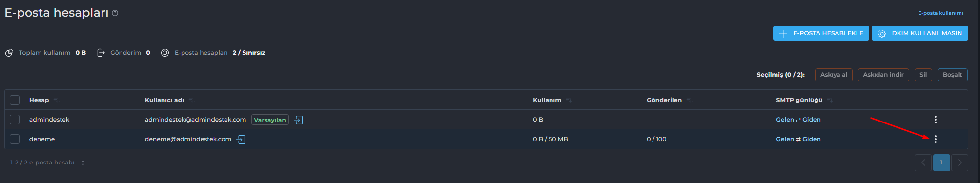980x183 pixels.
Task: Expand the items-per-page selector near 1-2 / 2
Action: coord(83,163)
